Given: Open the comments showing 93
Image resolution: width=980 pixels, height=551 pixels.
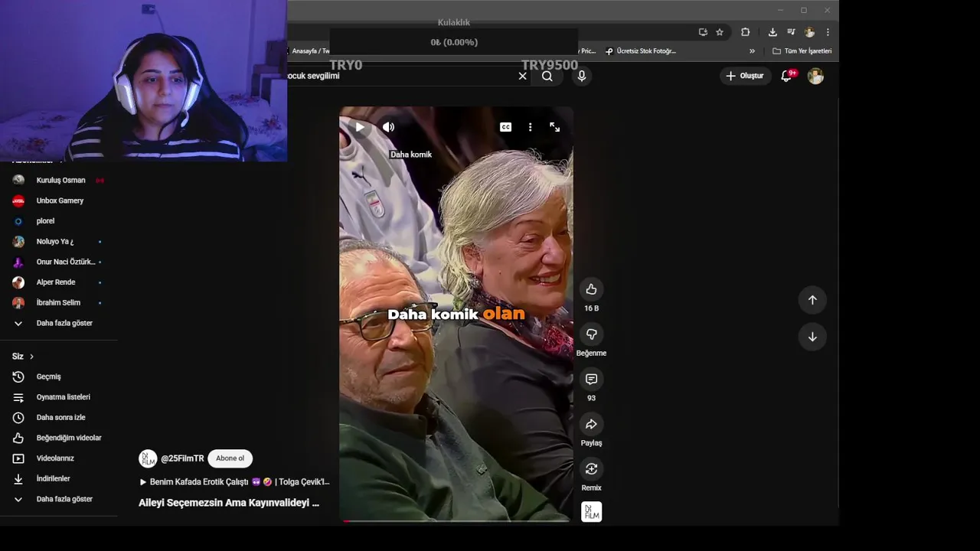Looking at the screenshot, I should 591,379.
